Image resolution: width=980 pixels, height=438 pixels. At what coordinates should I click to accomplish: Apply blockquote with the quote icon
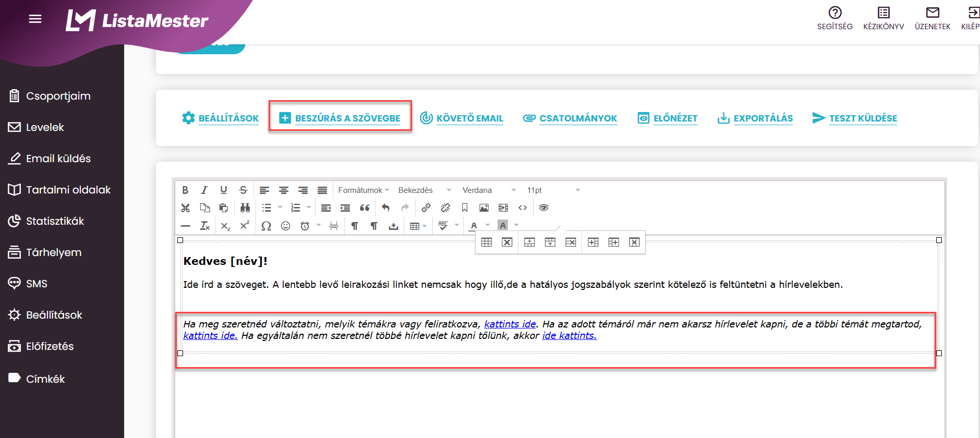365,208
